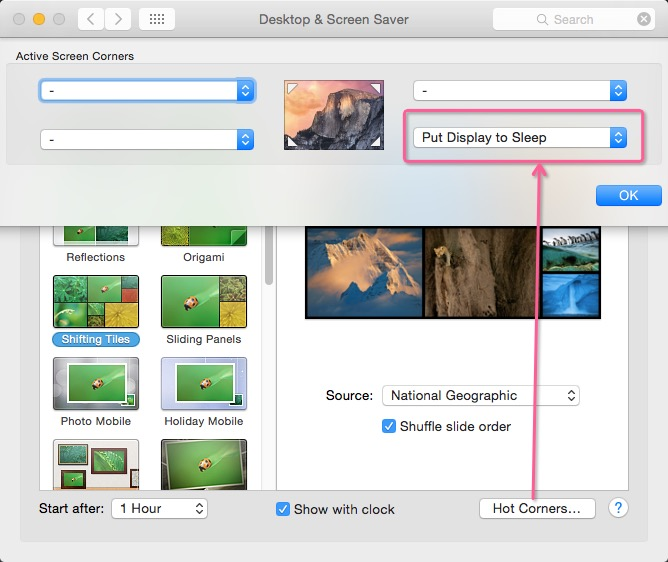Screen dimensions: 668x562
Task: Open the Hot Corners… button
Action: [x=537, y=508]
